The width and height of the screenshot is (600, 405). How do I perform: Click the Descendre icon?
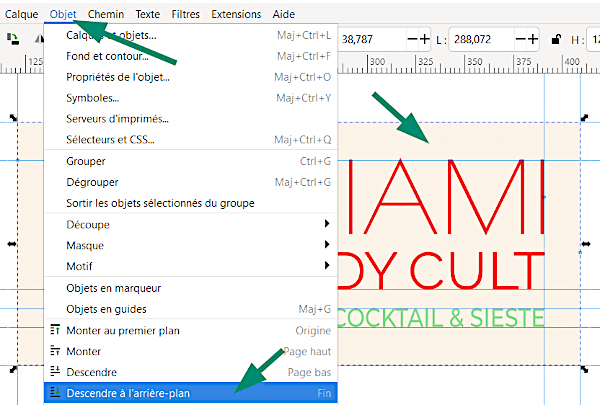point(55,371)
